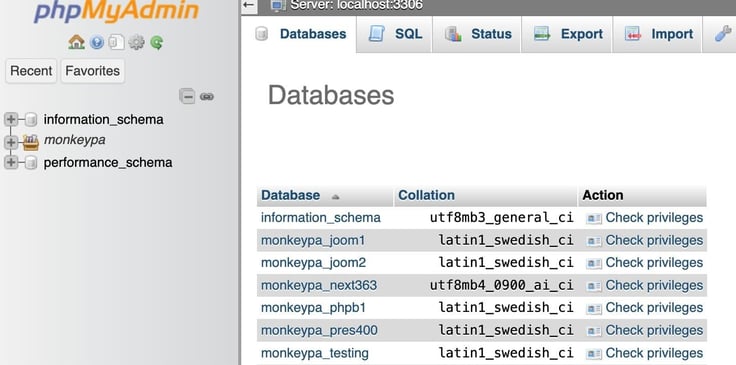Viewport: 736px width, 365px height.
Task: Check privileges text for monkeypa_joom1
Action: pos(654,240)
